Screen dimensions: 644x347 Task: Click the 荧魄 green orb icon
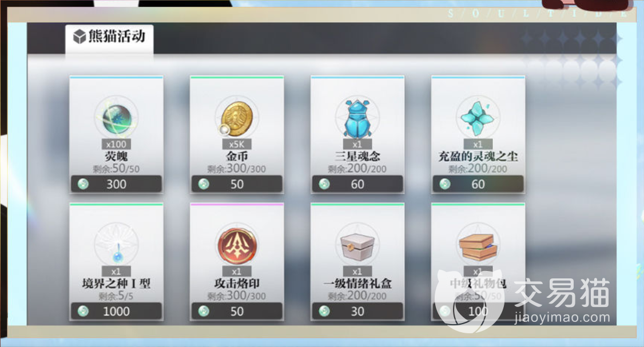(x=117, y=119)
